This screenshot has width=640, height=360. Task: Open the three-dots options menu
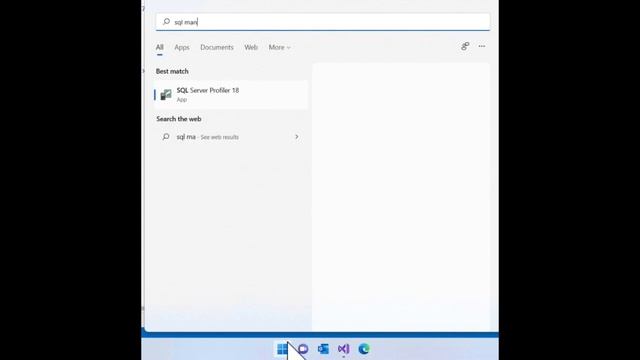(x=482, y=47)
